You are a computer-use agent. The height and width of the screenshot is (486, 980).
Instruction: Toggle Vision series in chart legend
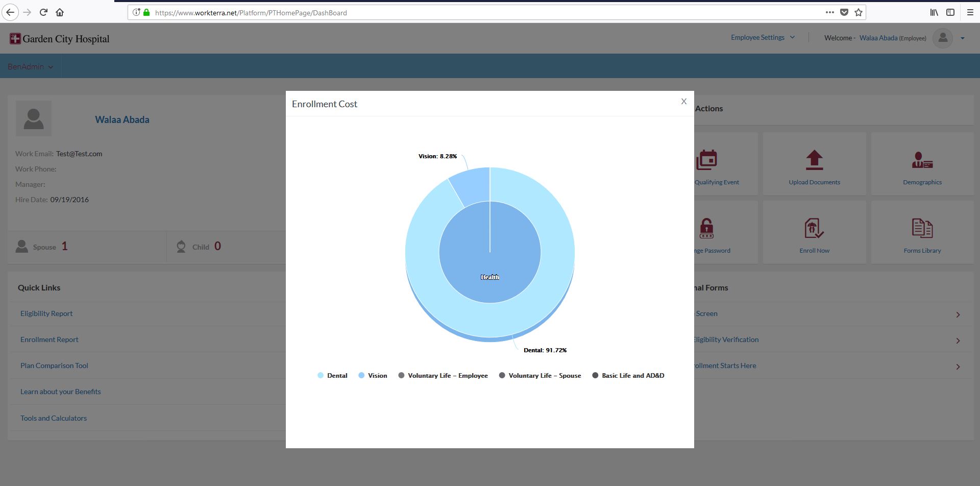(x=373, y=376)
